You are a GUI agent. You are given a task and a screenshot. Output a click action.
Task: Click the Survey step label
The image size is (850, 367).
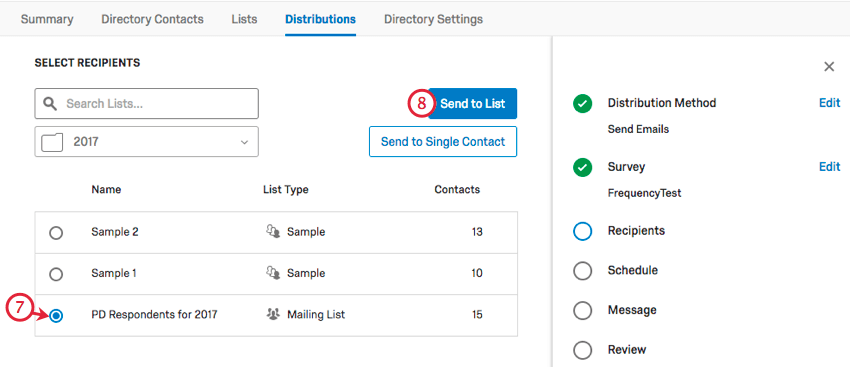[627, 167]
